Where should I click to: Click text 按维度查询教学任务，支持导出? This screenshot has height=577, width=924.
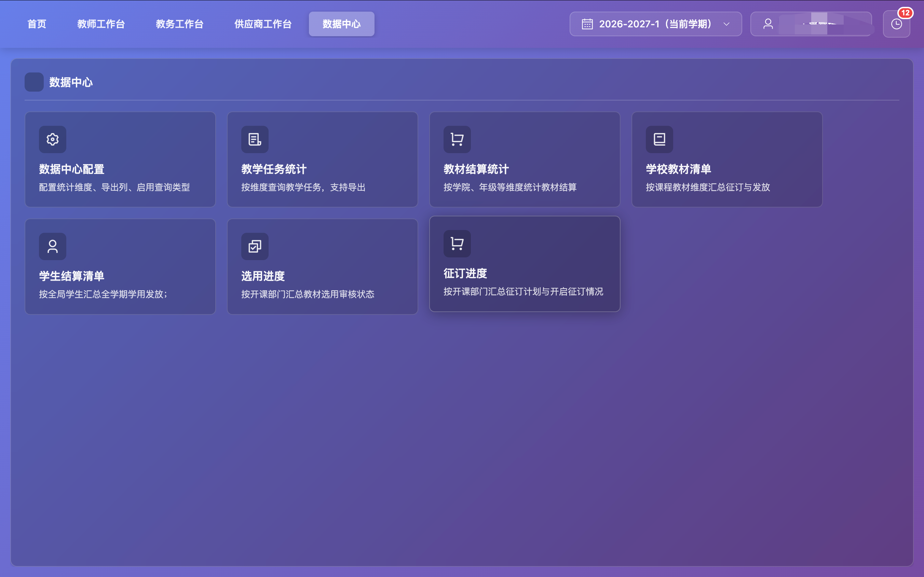click(303, 187)
